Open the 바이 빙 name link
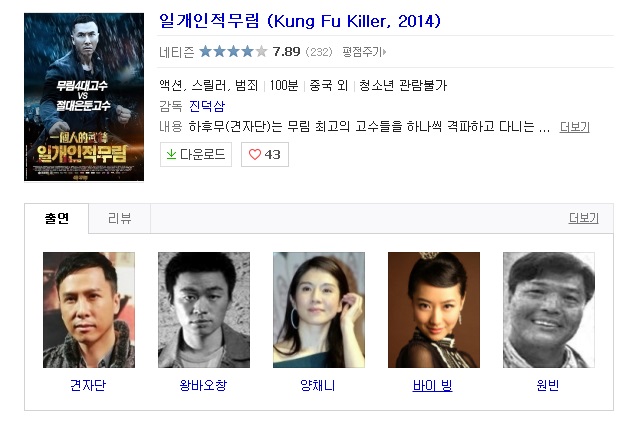 click(x=433, y=385)
